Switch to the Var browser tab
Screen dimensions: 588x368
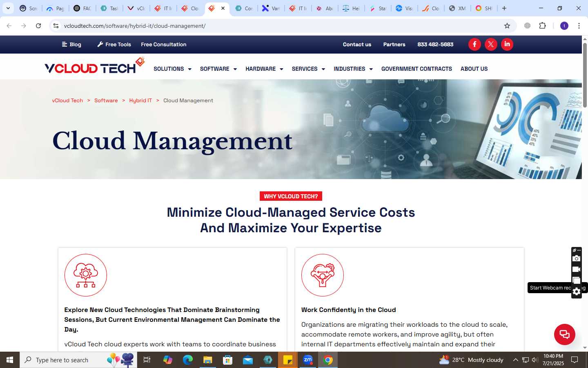[x=271, y=8]
